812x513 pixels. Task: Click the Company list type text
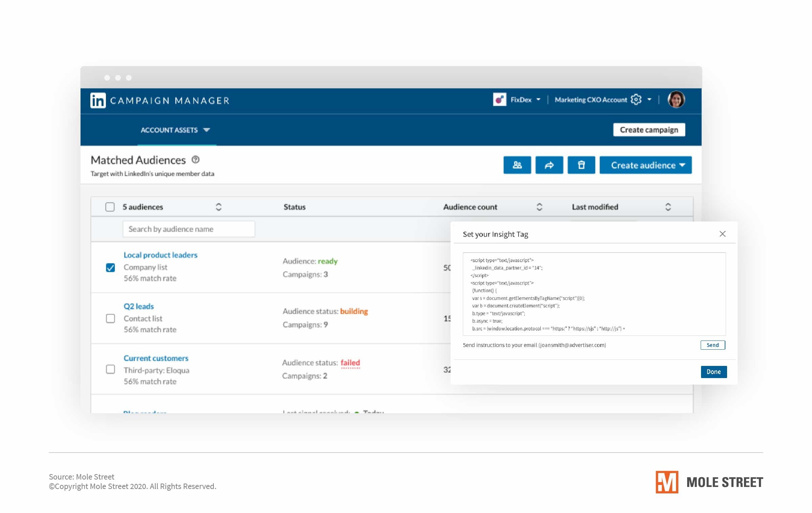(145, 267)
